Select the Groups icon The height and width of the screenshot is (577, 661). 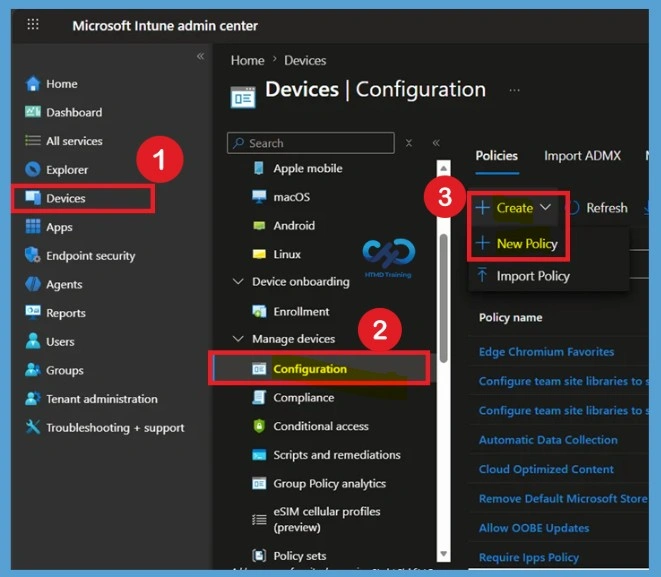(33, 370)
